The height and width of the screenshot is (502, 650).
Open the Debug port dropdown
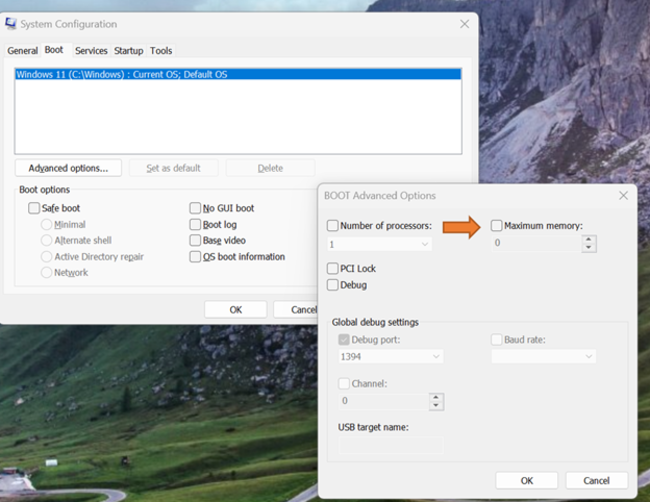click(x=435, y=356)
